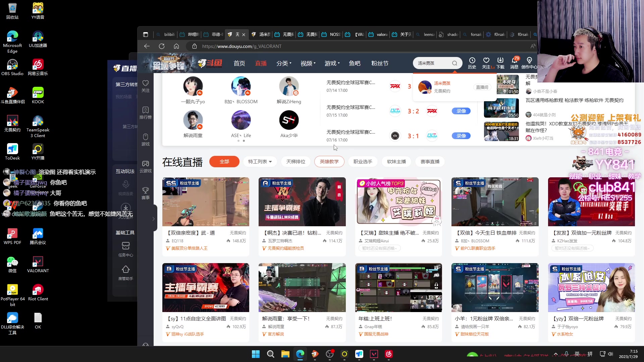Show hidden system tray icons
Screen dimensions: 644x362
pos(555,354)
